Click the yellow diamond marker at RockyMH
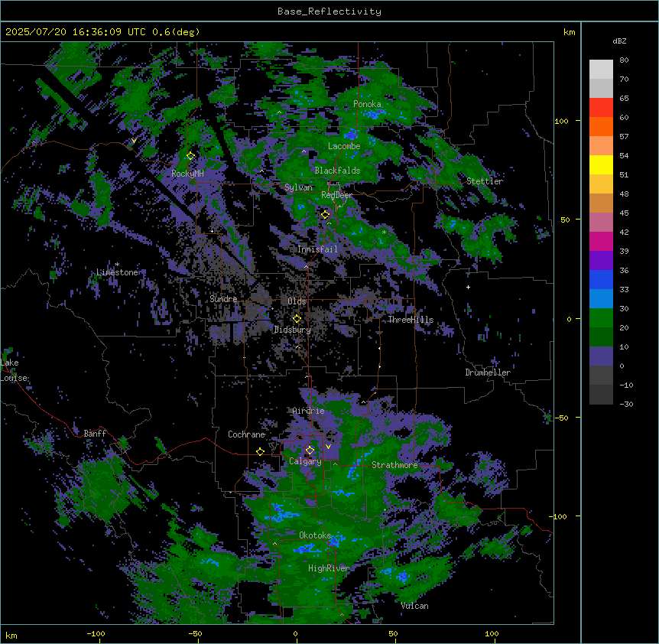659x644 pixels. 190,156
